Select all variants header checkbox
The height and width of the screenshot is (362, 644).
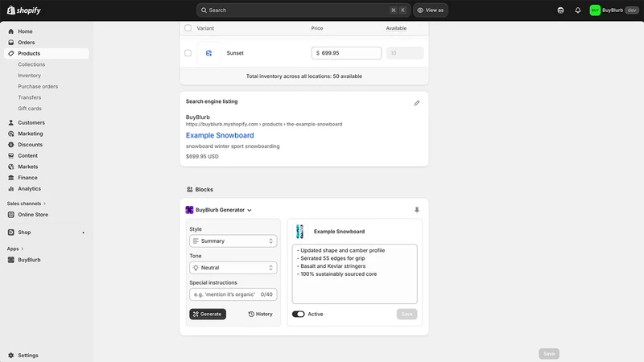point(188,28)
